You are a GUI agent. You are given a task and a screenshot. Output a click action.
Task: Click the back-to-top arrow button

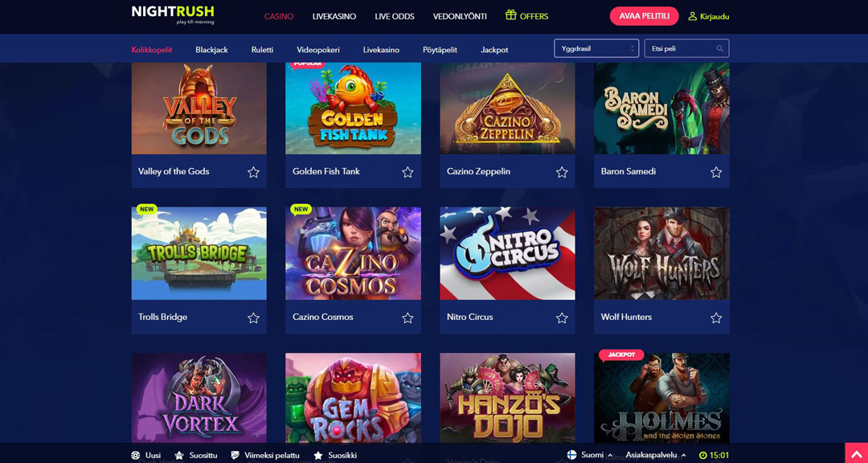(x=857, y=453)
